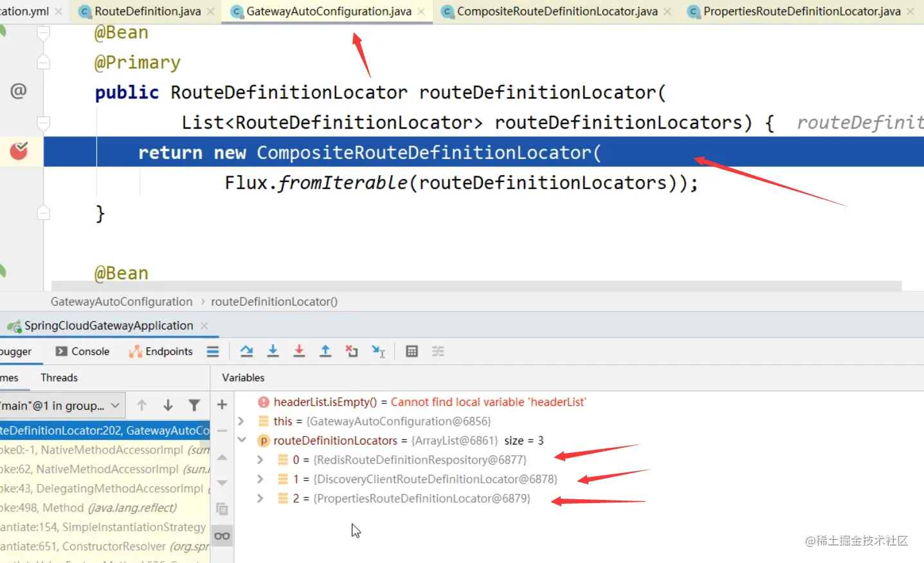
Task: Switch to the Console tab
Action: [83, 351]
